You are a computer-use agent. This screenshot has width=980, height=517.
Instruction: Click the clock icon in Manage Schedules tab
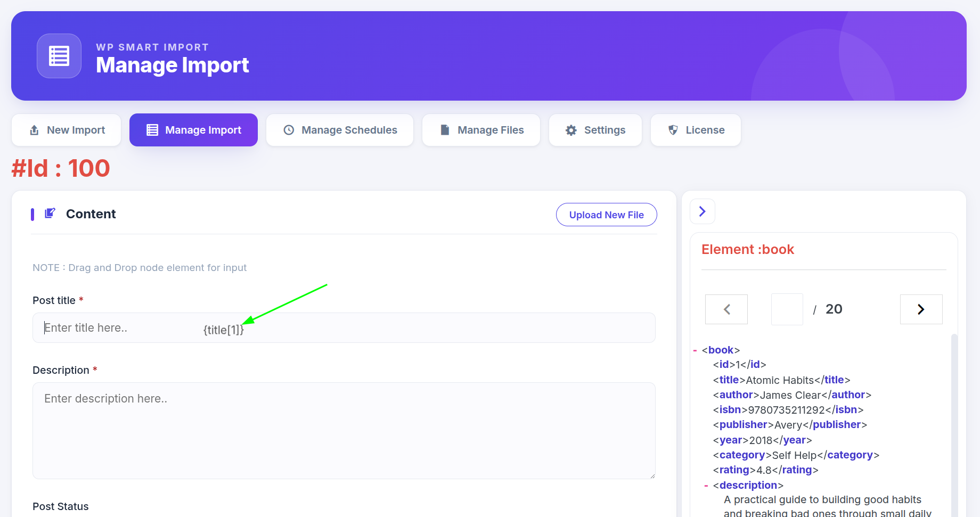(289, 130)
